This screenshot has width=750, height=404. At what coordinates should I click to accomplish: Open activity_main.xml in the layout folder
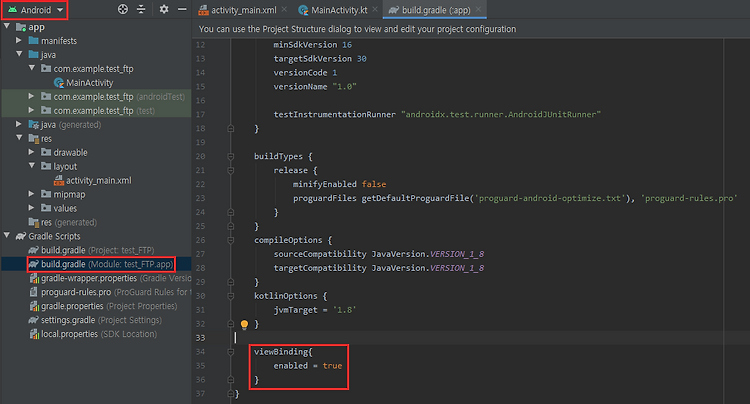pyautogui.click(x=99, y=180)
